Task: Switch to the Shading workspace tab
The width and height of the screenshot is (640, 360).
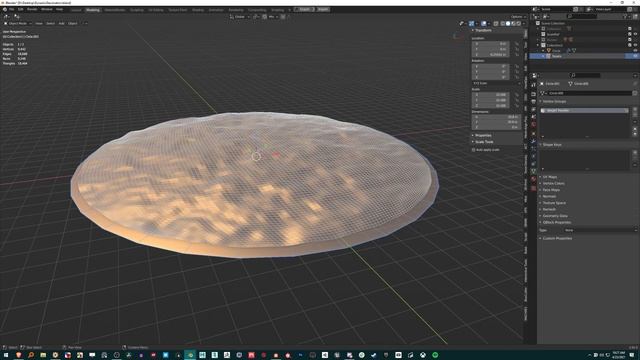Action: 198,9
